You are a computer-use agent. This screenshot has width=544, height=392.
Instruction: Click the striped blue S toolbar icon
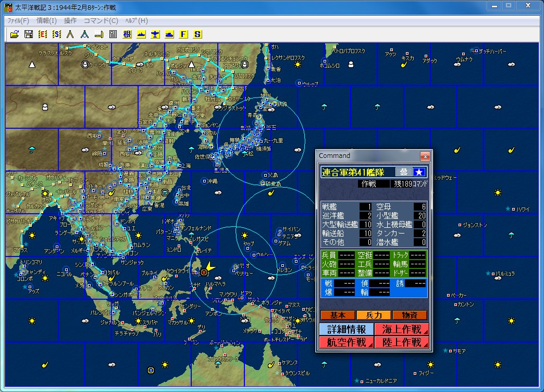pos(57,34)
